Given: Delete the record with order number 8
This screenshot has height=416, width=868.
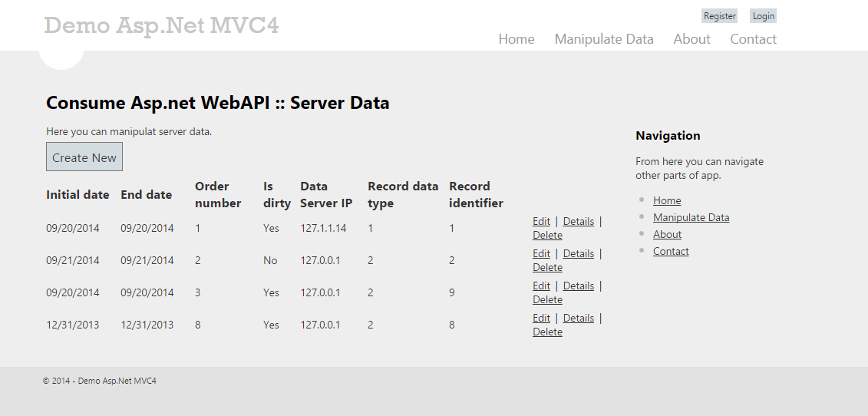Looking at the screenshot, I should point(547,332).
